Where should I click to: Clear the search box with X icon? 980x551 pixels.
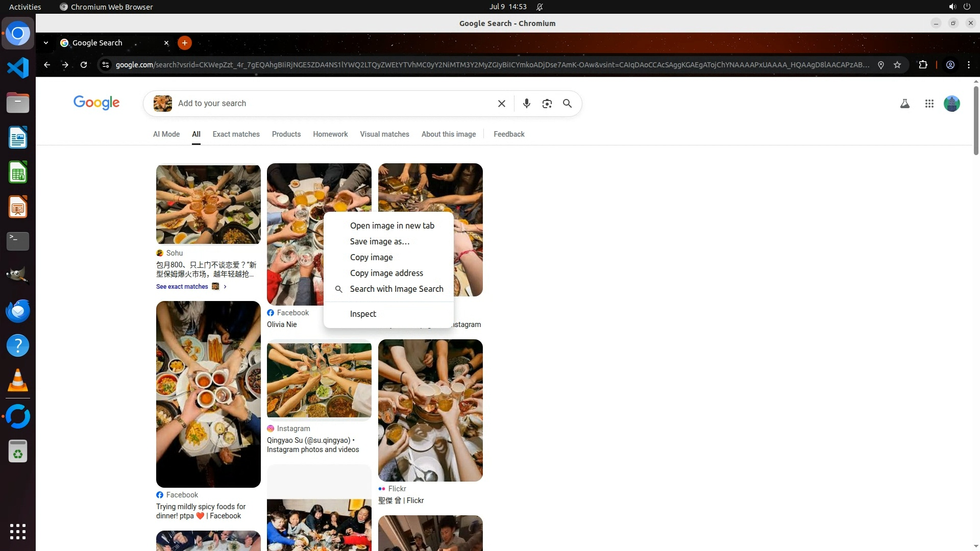click(x=501, y=104)
